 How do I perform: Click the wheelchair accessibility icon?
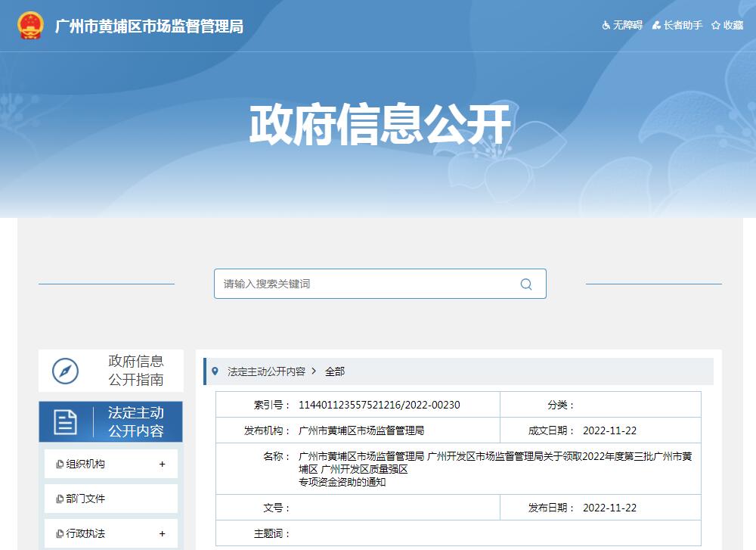coord(606,26)
